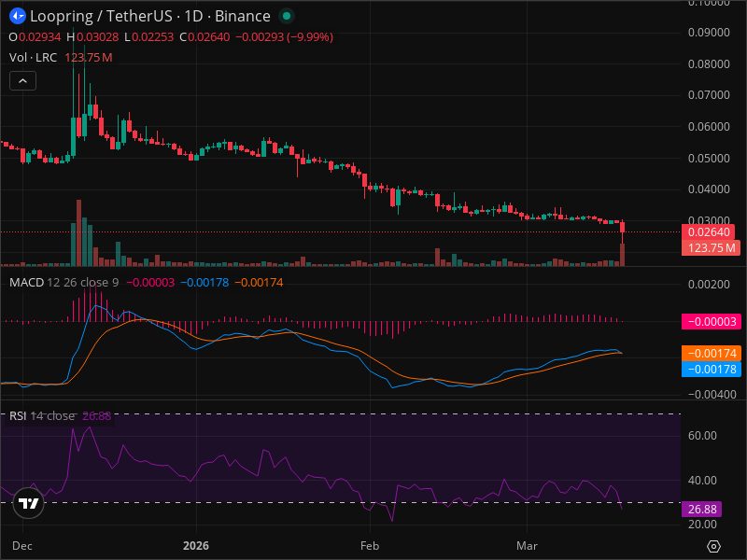Click the Feb label on time axis
Screen dimensions: 747x560
(x=370, y=546)
